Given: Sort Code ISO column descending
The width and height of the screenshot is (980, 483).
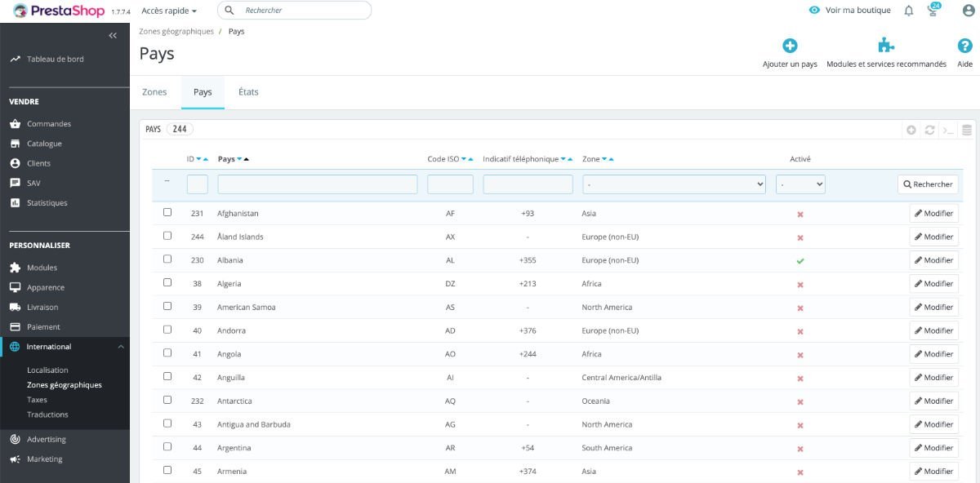Looking at the screenshot, I should [464, 159].
